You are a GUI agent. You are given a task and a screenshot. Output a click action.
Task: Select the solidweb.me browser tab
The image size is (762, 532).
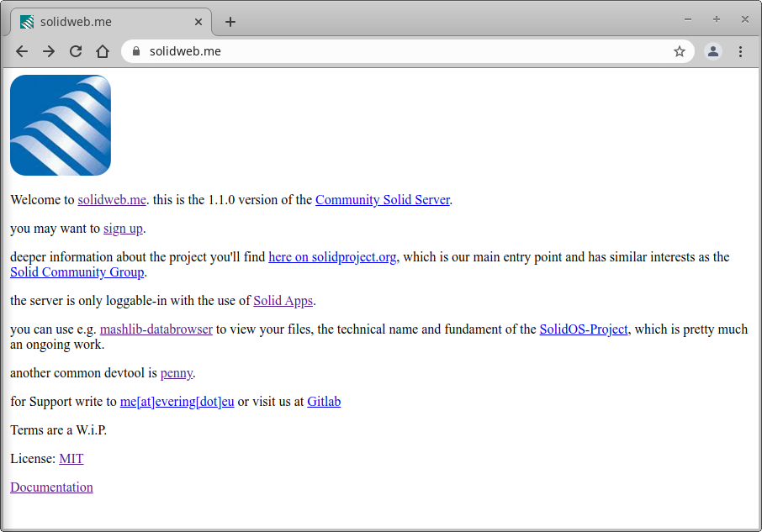(x=101, y=22)
